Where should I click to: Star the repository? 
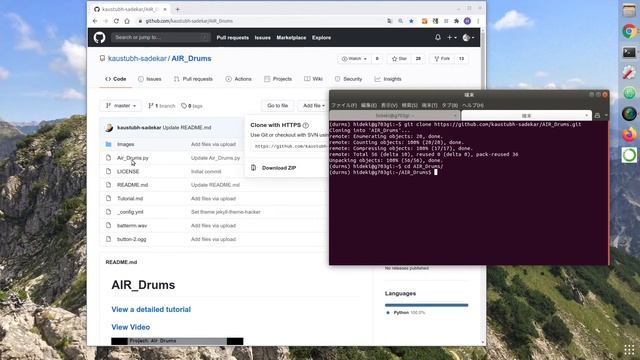399,59
